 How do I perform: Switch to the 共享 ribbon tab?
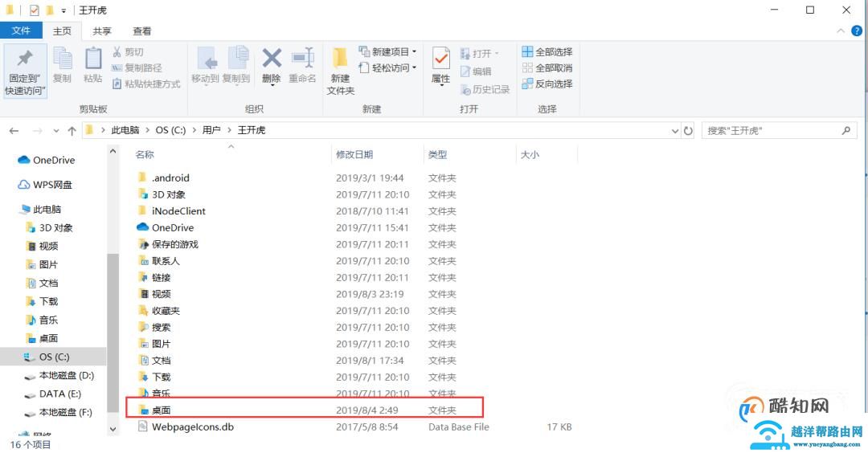tap(102, 31)
